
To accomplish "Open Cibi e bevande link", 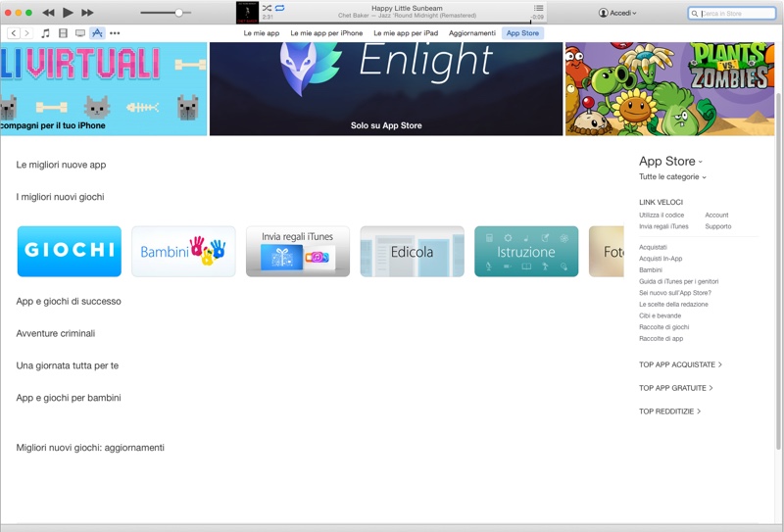I will [660, 316].
